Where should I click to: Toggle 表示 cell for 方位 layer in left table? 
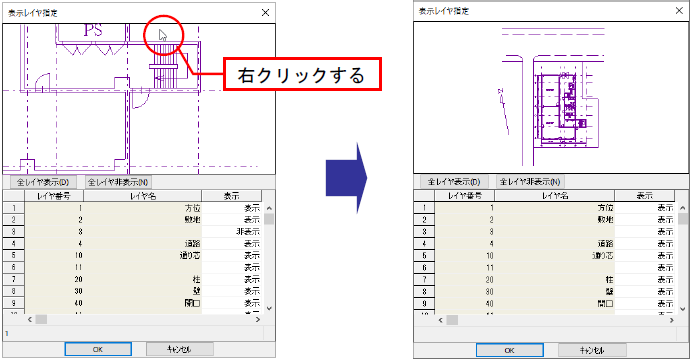coord(231,208)
